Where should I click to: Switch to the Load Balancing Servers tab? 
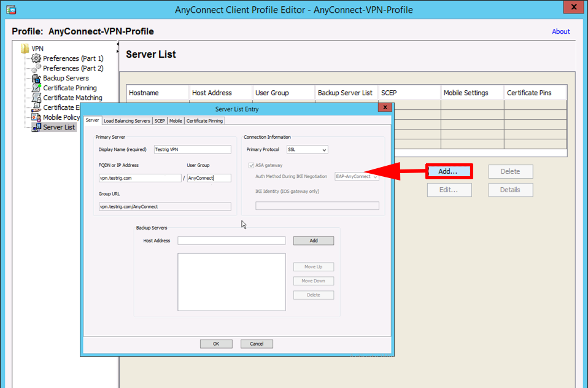click(x=127, y=121)
